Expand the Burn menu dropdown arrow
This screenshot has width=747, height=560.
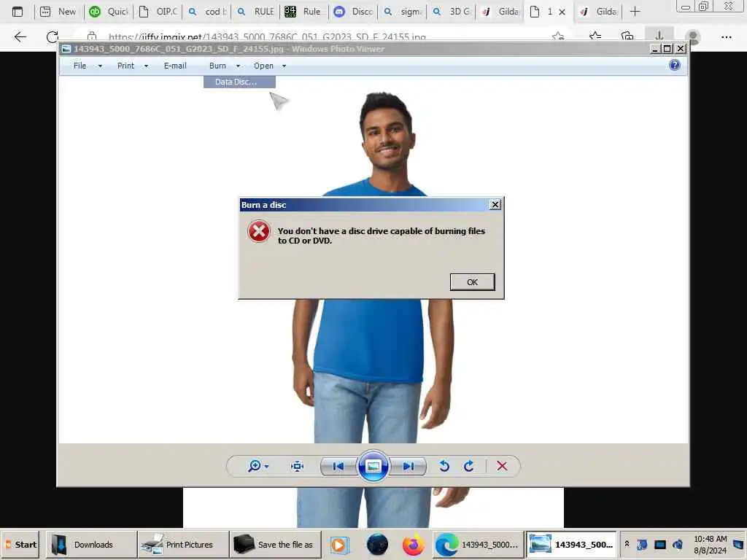pos(239,66)
